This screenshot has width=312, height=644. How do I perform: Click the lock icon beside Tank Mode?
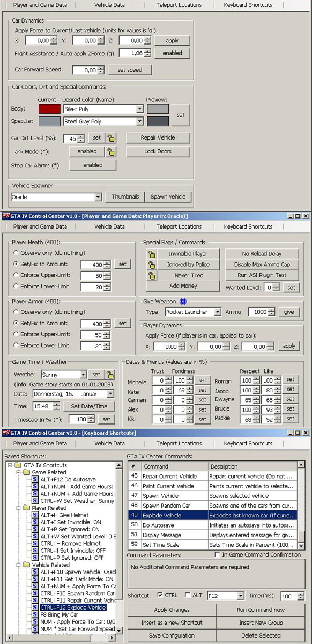pyautogui.click(x=110, y=152)
